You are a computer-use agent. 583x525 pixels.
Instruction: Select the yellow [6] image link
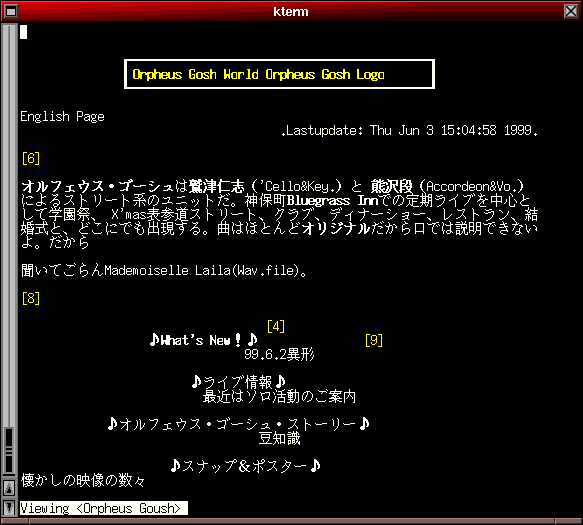pos(30,158)
